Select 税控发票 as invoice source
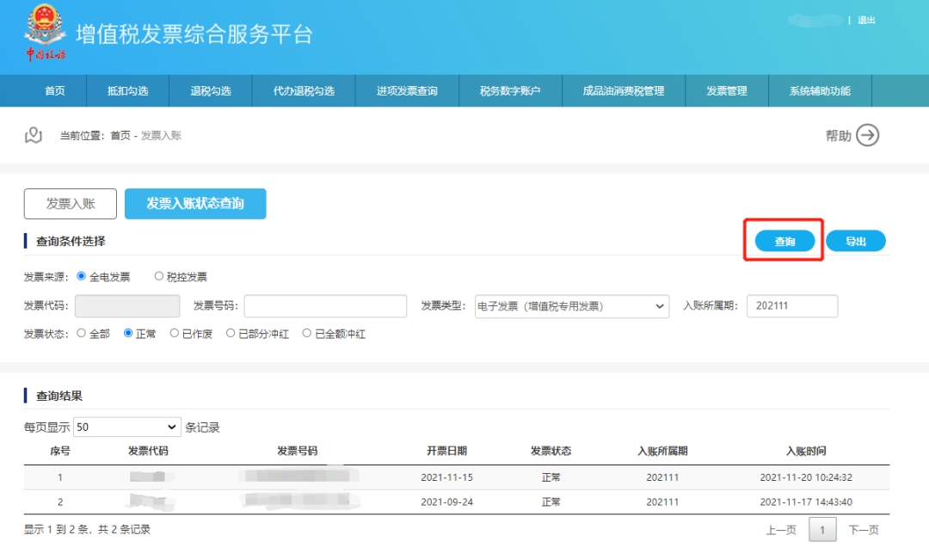 point(157,276)
